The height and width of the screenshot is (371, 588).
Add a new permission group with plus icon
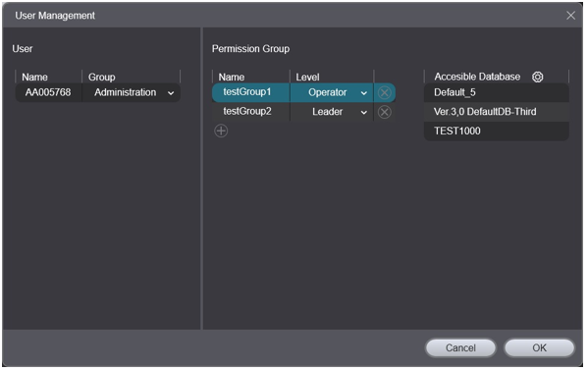point(221,131)
